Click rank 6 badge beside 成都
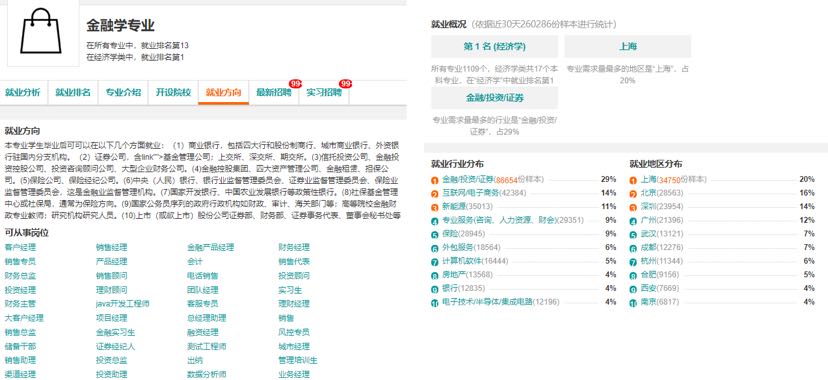Viewport: 828px width, 380px height. click(x=633, y=249)
